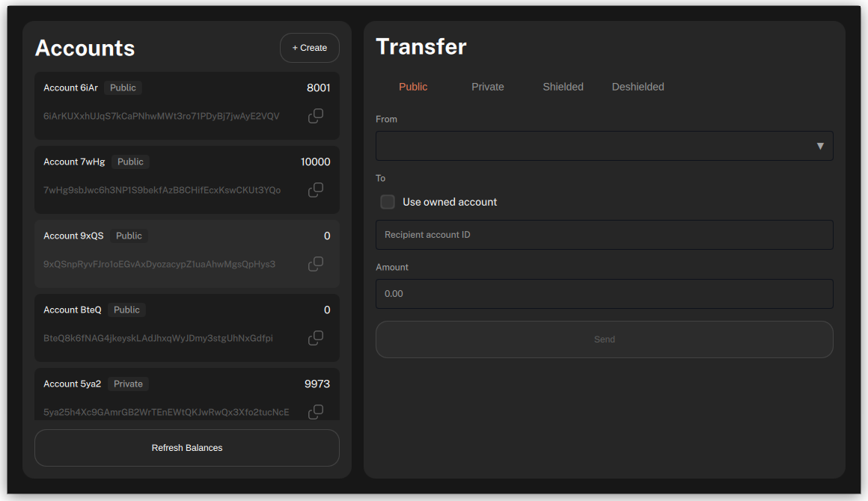Click the 9xQSnpRyvFJro1oEGvAx address text
This screenshot has width=868, height=501.
point(159,264)
